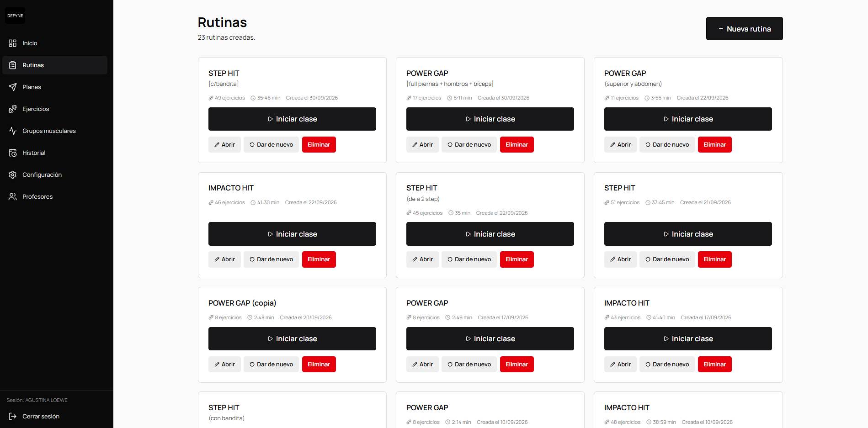
Task: Click the Configuración gear icon
Action: 13,174
